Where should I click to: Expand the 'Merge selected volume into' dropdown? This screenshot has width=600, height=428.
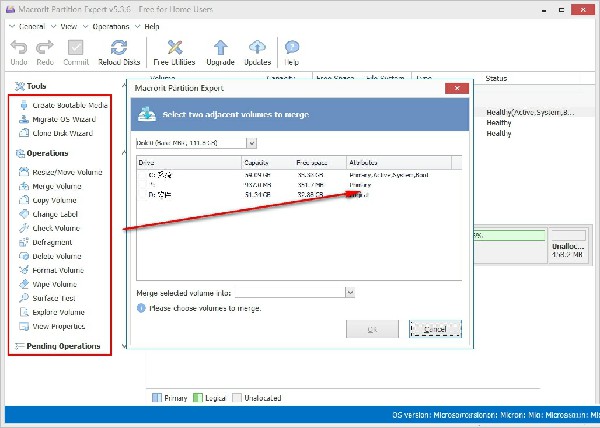pos(350,292)
